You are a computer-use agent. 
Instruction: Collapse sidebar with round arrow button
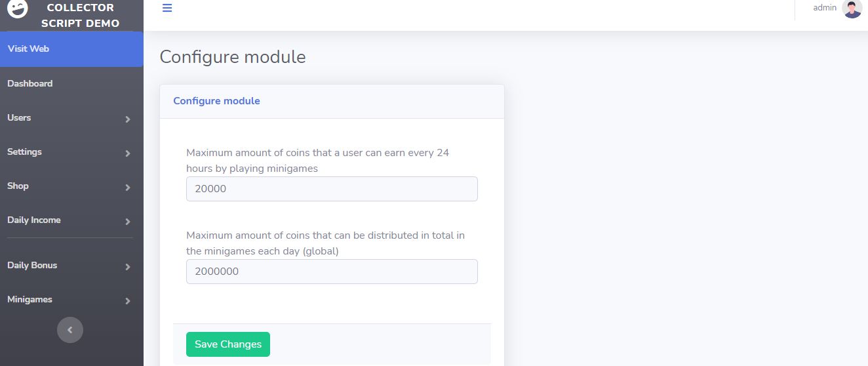(70, 330)
